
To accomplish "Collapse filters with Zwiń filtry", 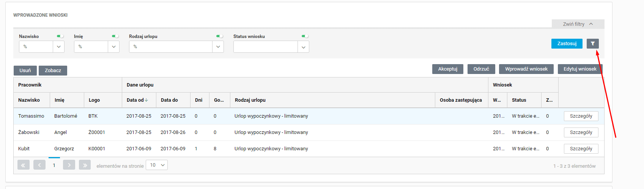I will tap(578, 24).
